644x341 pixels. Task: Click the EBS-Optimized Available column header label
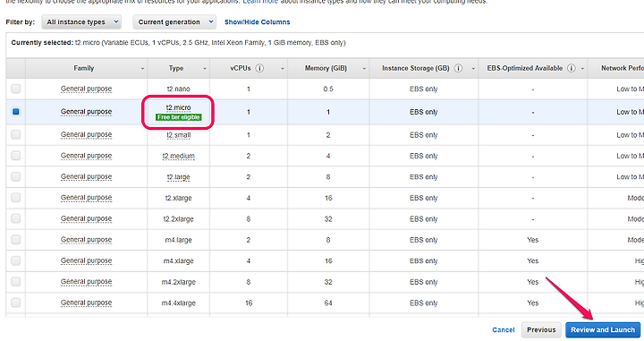click(525, 68)
